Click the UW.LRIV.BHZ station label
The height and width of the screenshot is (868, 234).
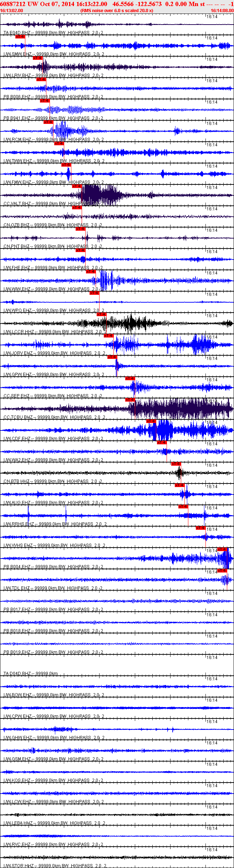(x=17, y=75)
